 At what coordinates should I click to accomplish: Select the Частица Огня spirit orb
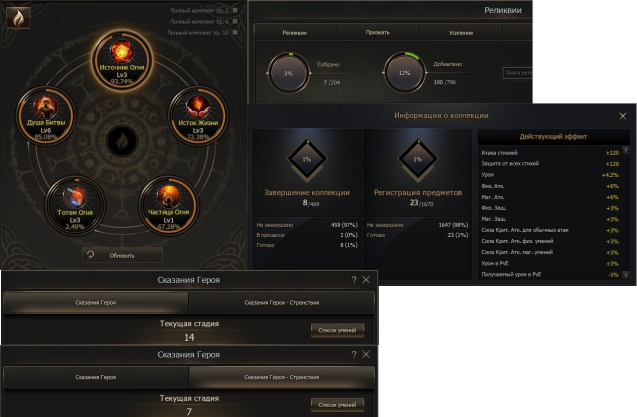[x=168, y=205]
